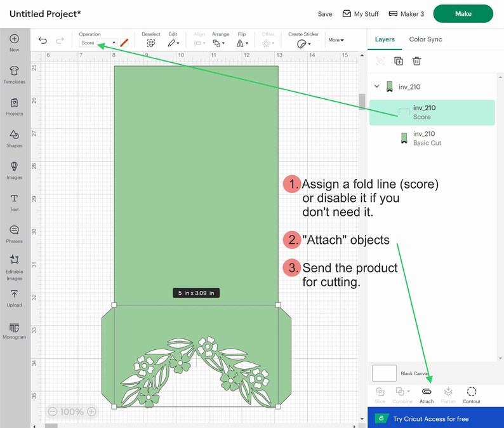Duplicate the selected layer

pyautogui.click(x=399, y=61)
